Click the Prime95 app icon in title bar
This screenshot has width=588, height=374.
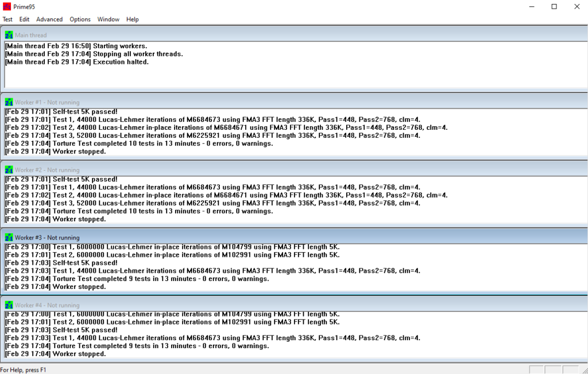click(x=6, y=6)
